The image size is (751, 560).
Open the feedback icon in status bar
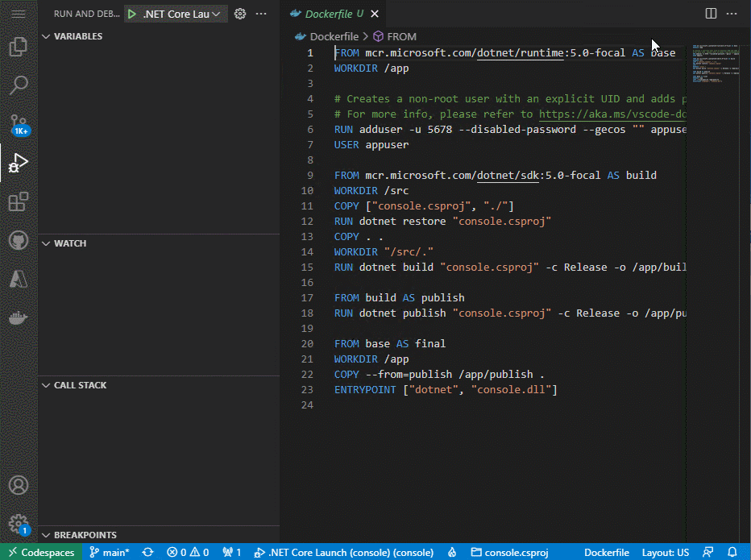tap(708, 552)
